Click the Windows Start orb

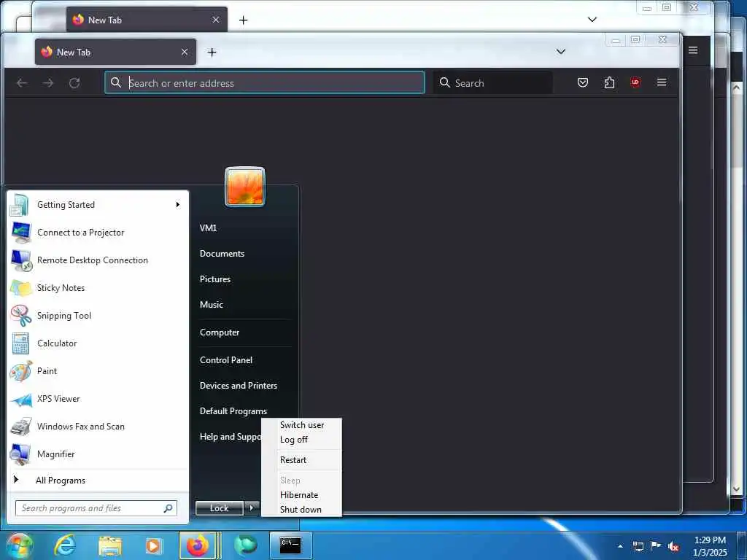(x=18, y=545)
